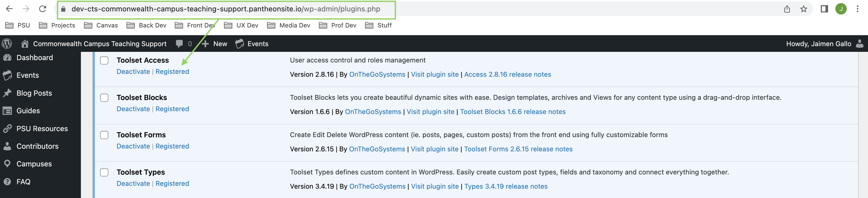The height and width of the screenshot is (198, 868).
Task: Deactivate the Toolset Access plugin
Action: pyautogui.click(x=133, y=72)
